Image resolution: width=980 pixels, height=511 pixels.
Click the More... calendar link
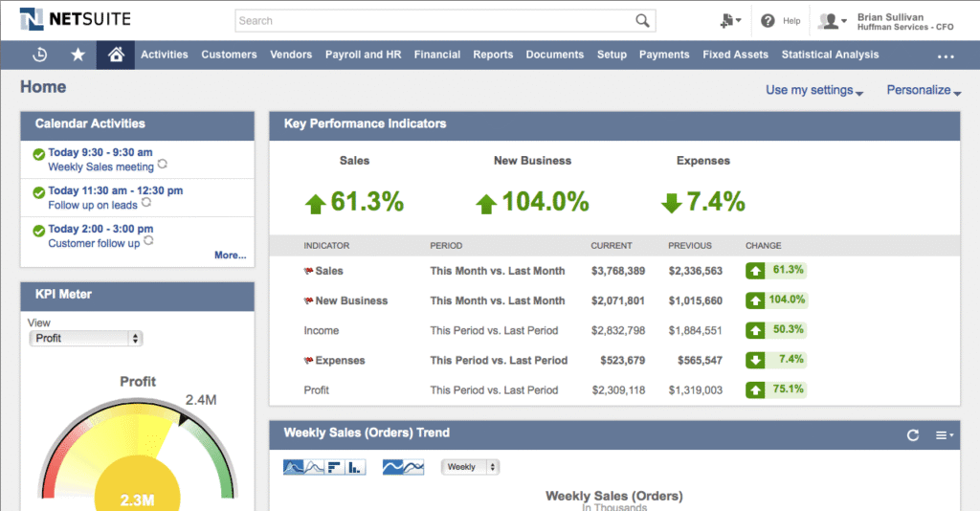[230, 255]
